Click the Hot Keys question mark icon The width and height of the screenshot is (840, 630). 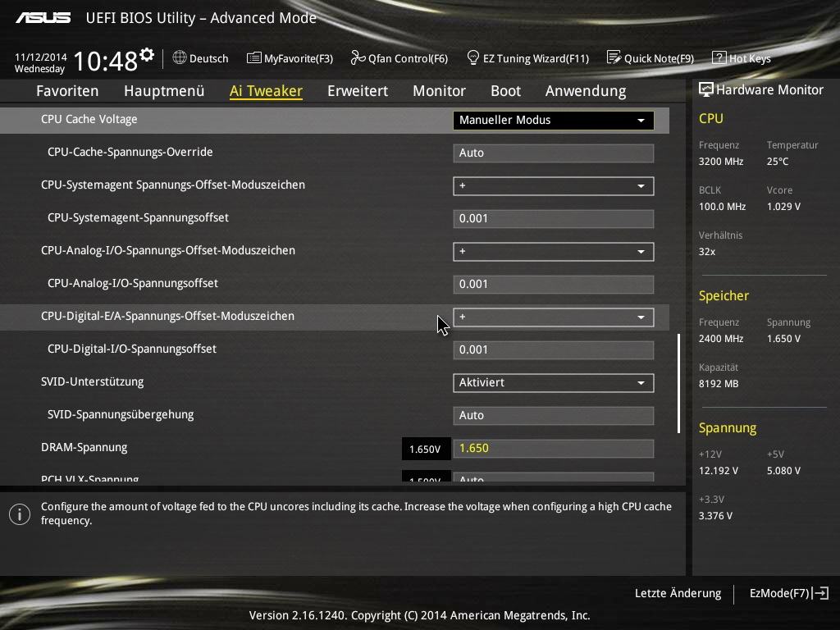pos(719,57)
